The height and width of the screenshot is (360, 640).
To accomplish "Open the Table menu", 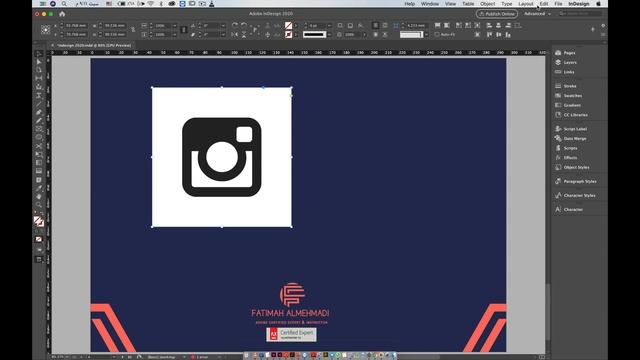I will point(468,4).
